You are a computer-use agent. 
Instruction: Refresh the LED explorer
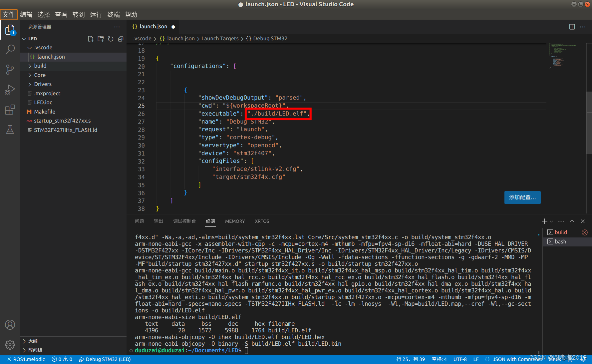111,39
